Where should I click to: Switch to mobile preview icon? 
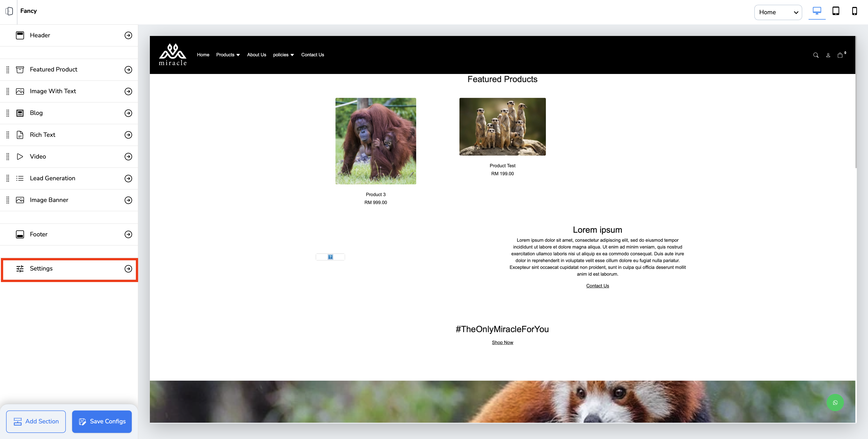[854, 11]
